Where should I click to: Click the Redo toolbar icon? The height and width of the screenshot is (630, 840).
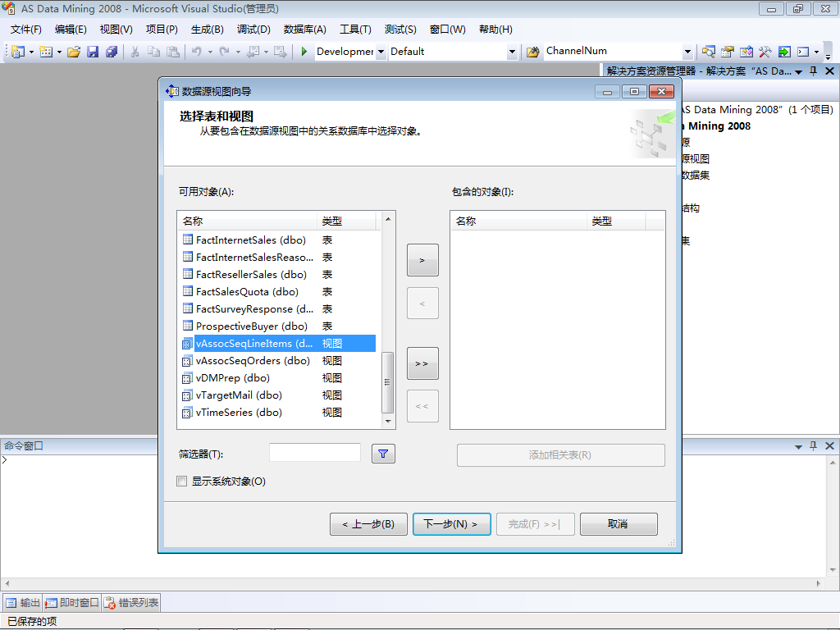(x=225, y=52)
